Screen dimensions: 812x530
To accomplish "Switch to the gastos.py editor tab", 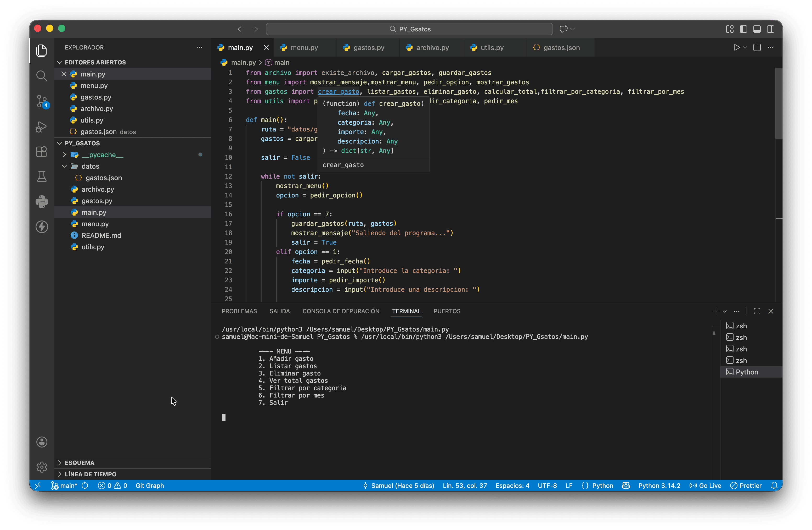I will tap(369, 48).
